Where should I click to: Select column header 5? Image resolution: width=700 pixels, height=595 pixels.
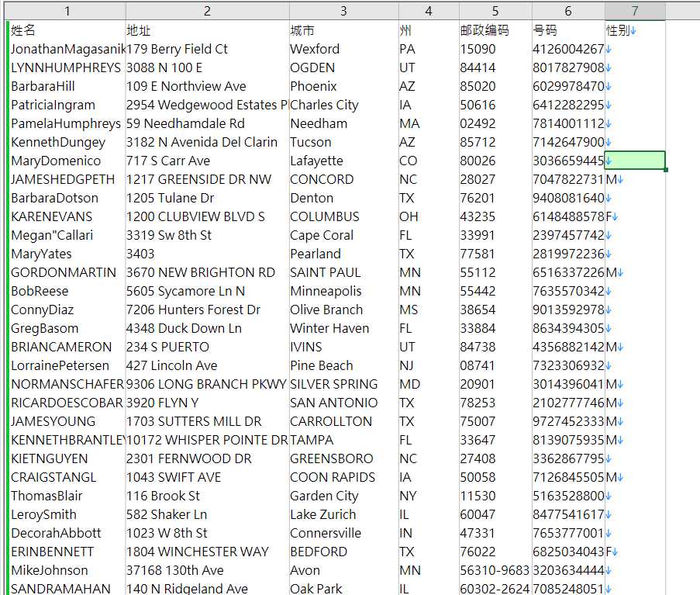click(495, 11)
